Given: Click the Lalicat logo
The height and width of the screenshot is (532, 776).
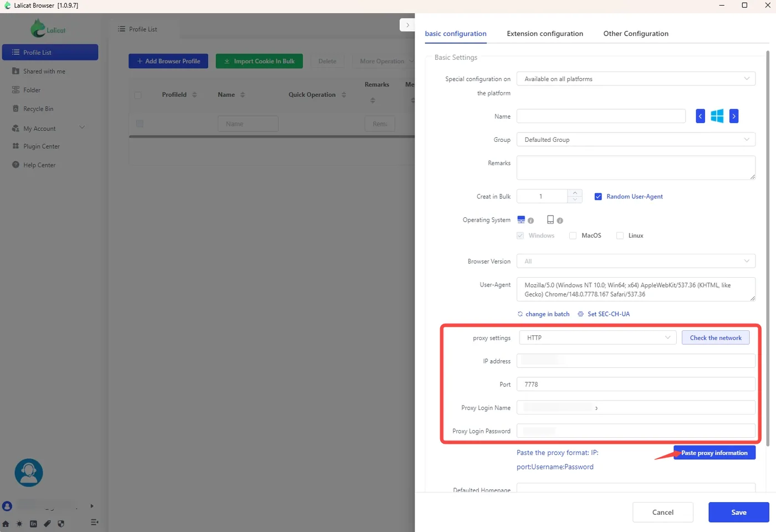Looking at the screenshot, I should tap(48, 28).
